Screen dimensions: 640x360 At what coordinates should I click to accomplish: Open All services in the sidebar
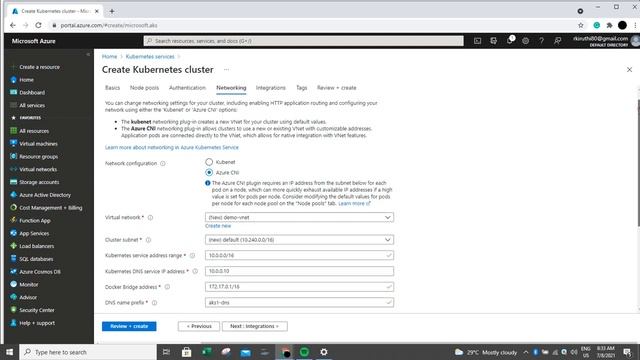[32, 105]
